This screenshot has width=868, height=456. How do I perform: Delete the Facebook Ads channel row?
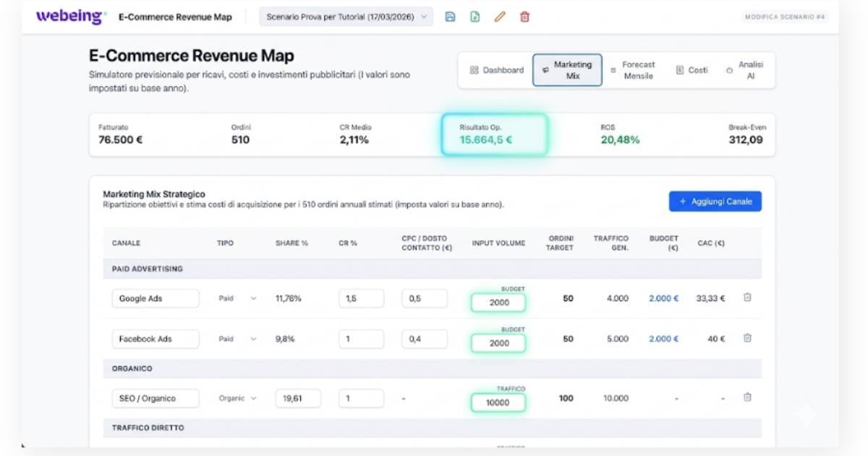[x=747, y=338]
